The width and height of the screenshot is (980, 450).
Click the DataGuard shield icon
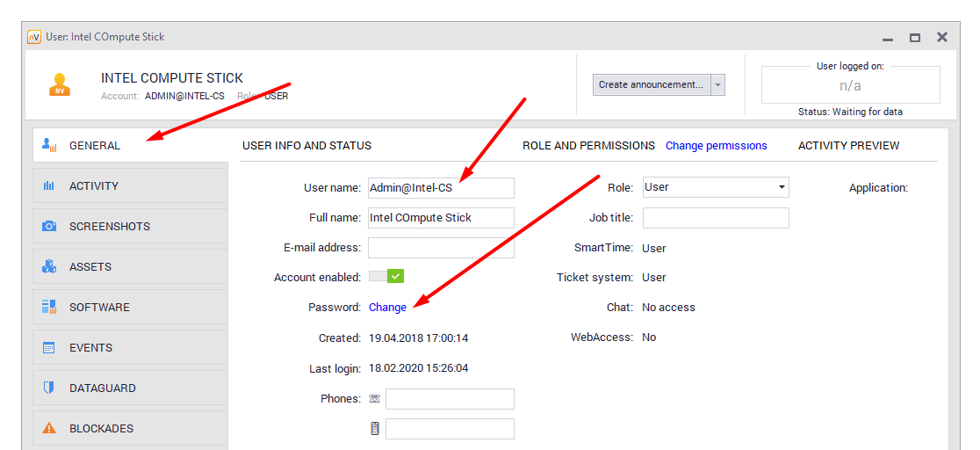(x=49, y=388)
